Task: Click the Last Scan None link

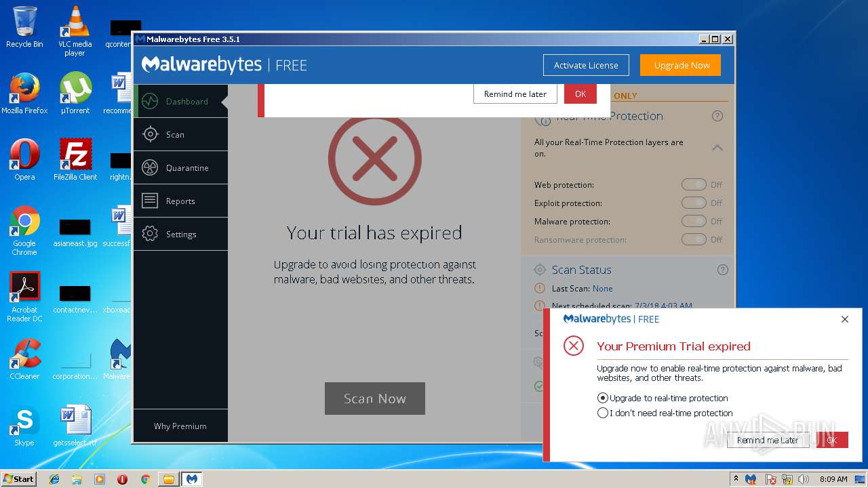Action: coord(602,288)
